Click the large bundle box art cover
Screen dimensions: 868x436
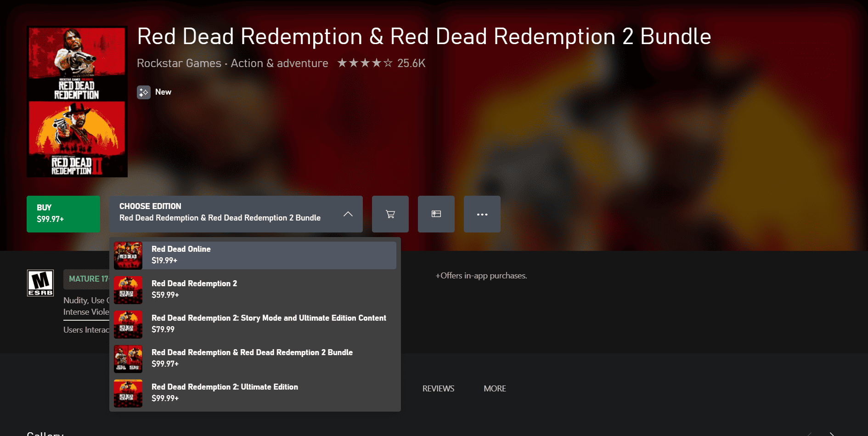[77, 102]
